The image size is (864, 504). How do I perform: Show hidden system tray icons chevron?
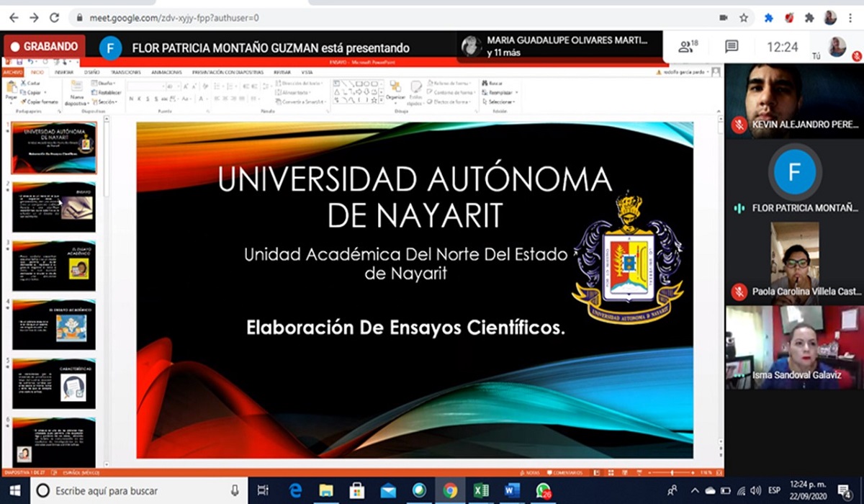(x=695, y=490)
